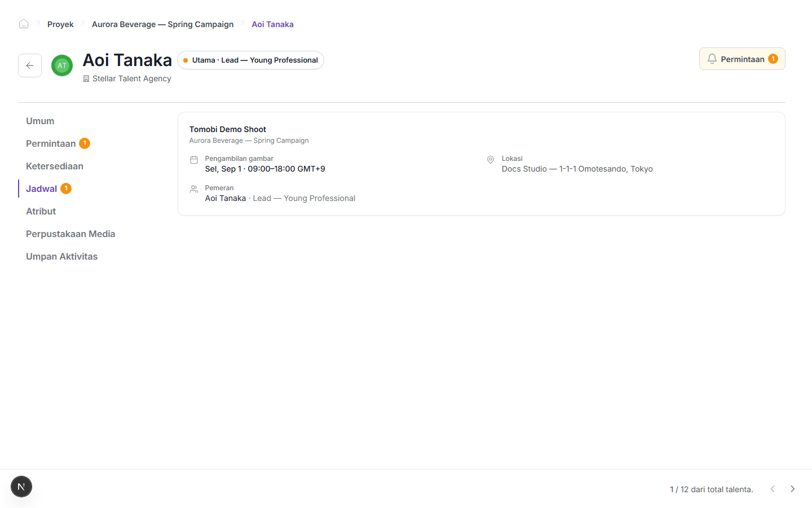Viewport: 812px width, 508px height.
Task: Open the Umpan Aktivitas tab
Action: (61, 256)
